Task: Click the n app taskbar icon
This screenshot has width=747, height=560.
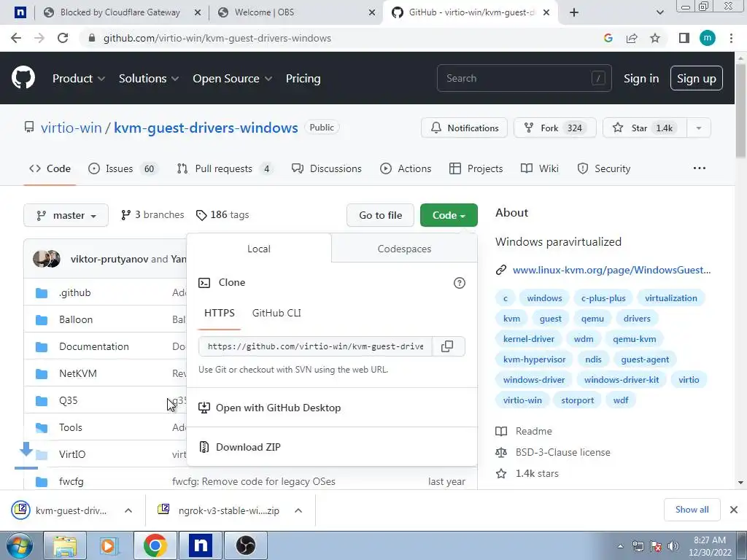Action: (x=201, y=545)
